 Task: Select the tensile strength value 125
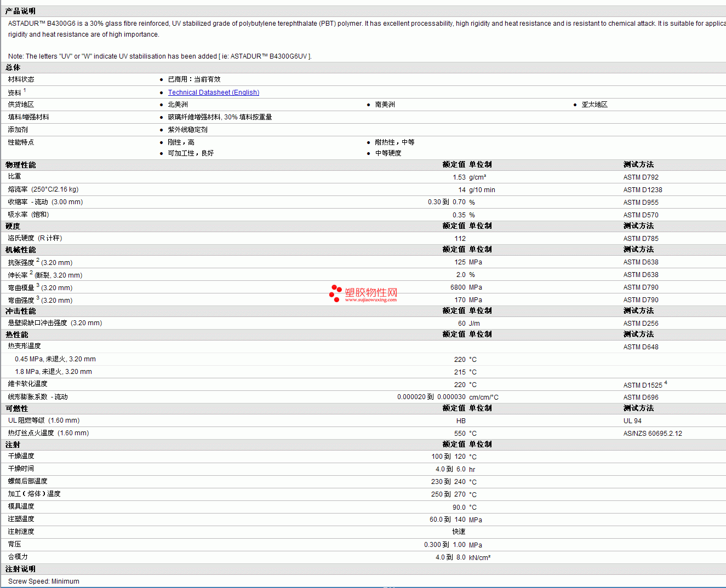click(460, 262)
